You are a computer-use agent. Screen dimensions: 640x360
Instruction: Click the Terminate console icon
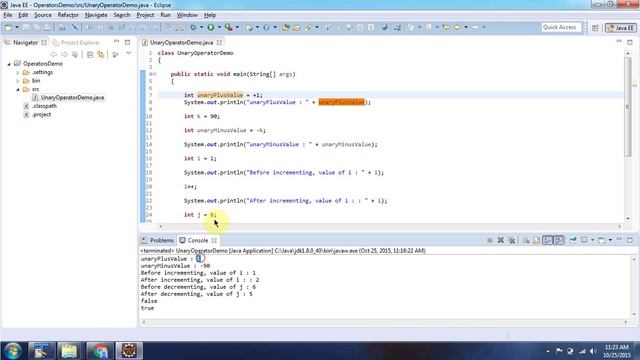(x=489, y=240)
